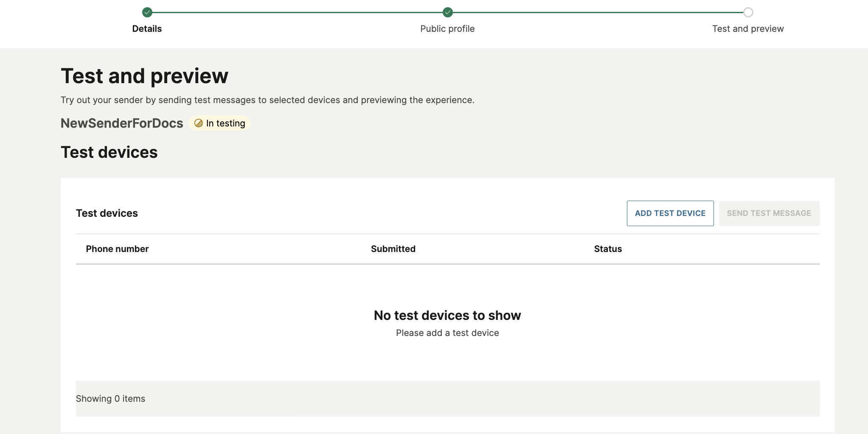
Task: Click the Test and preview page heading
Action: click(x=144, y=76)
